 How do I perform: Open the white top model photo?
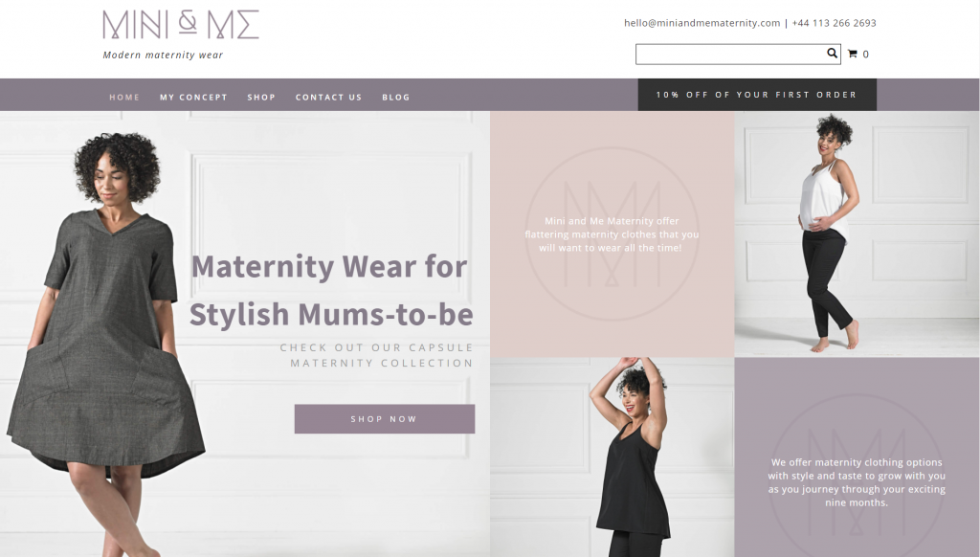[857, 234]
